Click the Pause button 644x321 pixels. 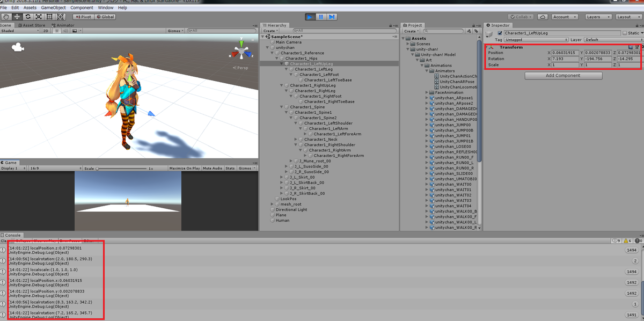321,17
